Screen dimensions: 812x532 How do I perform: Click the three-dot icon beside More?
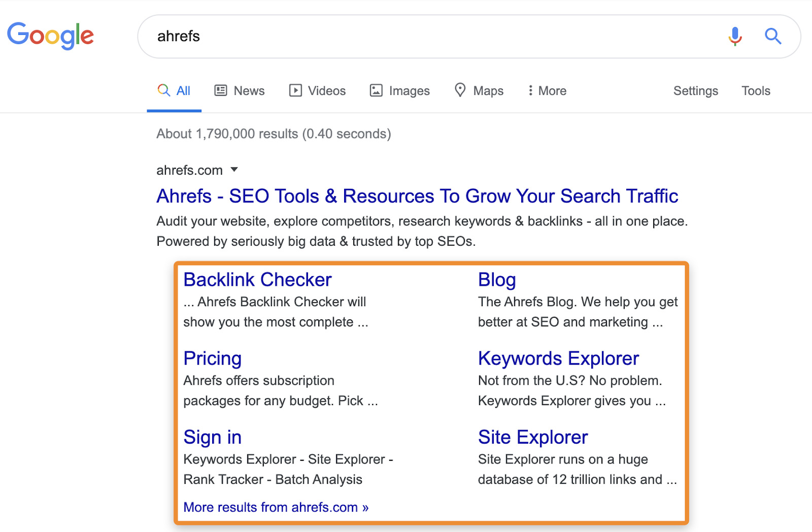point(531,90)
